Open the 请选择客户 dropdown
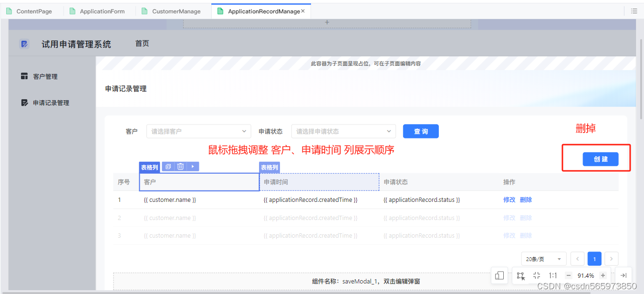The image size is (644, 294). point(198,131)
